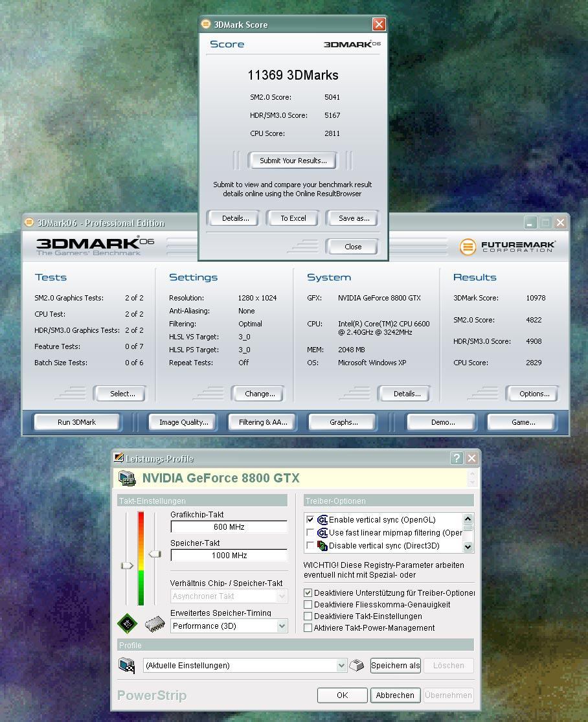Image resolution: width=588 pixels, height=722 pixels.
Task: Open Filtering & AA settings
Action: tap(263, 422)
